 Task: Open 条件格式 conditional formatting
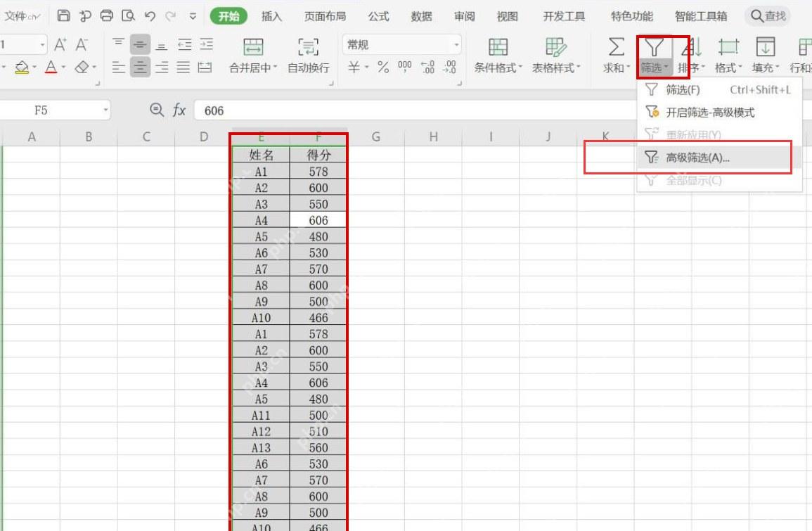pyautogui.click(x=498, y=56)
